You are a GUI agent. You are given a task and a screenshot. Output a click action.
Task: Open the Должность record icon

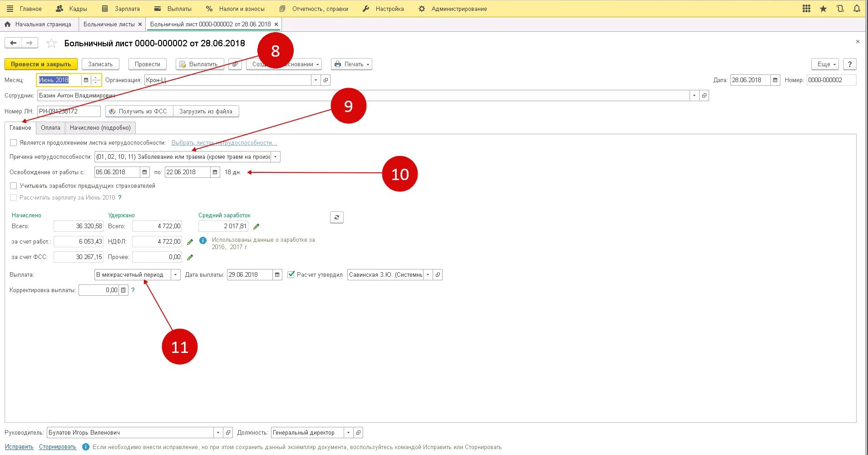[x=358, y=432]
